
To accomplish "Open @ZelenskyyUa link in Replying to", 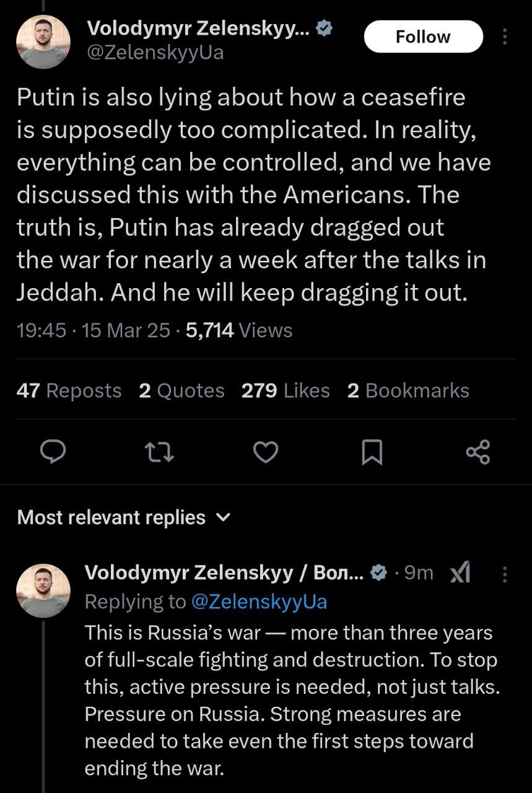I will pyautogui.click(x=259, y=602).
